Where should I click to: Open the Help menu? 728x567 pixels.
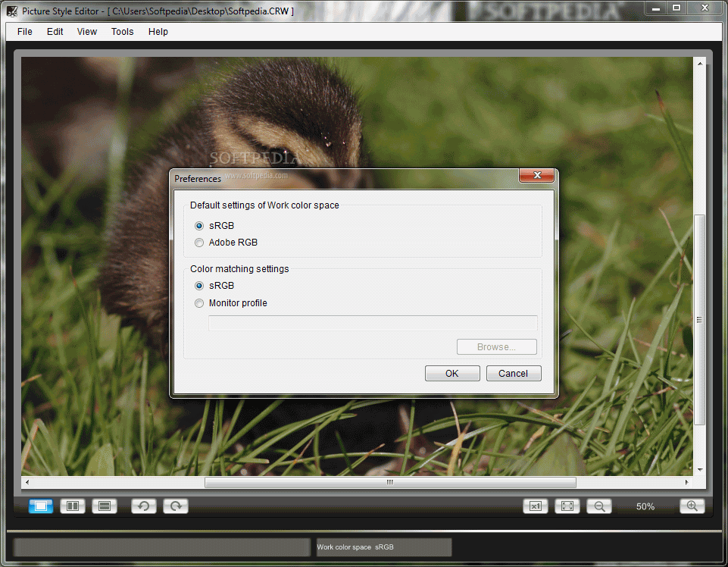click(158, 32)
